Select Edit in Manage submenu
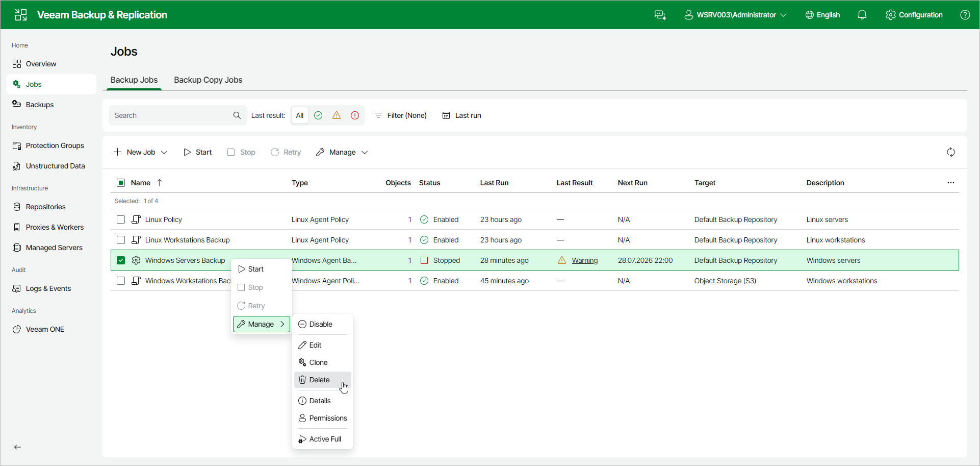This screenshot has height=466, width=980. (322, 345)
